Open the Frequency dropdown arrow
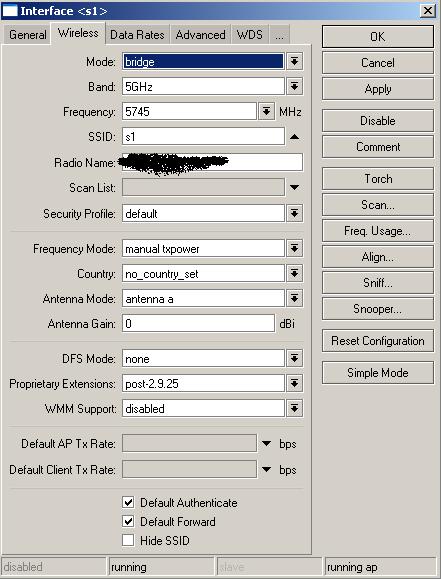 pyautogui.click(x=266, y=112)
